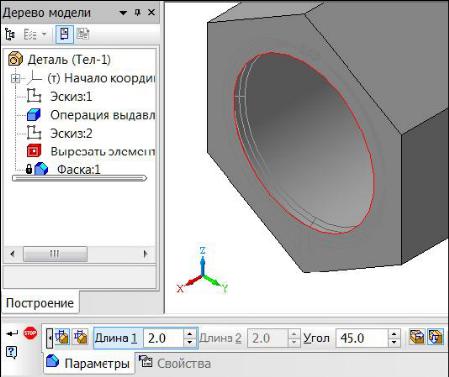The image size is (449, 377).
Task: Click the blue extrusion operation icon
Action: point(34,115)
